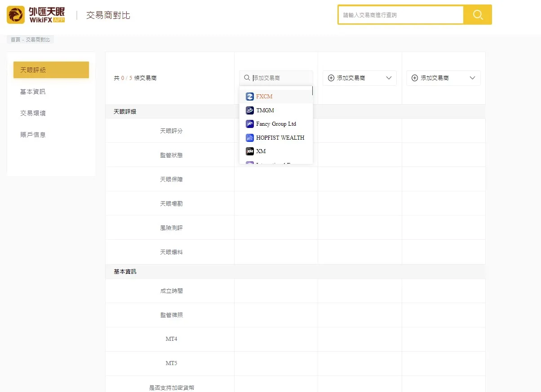
Task: Click the MT4 row label
Action: (x=171, y=339)
